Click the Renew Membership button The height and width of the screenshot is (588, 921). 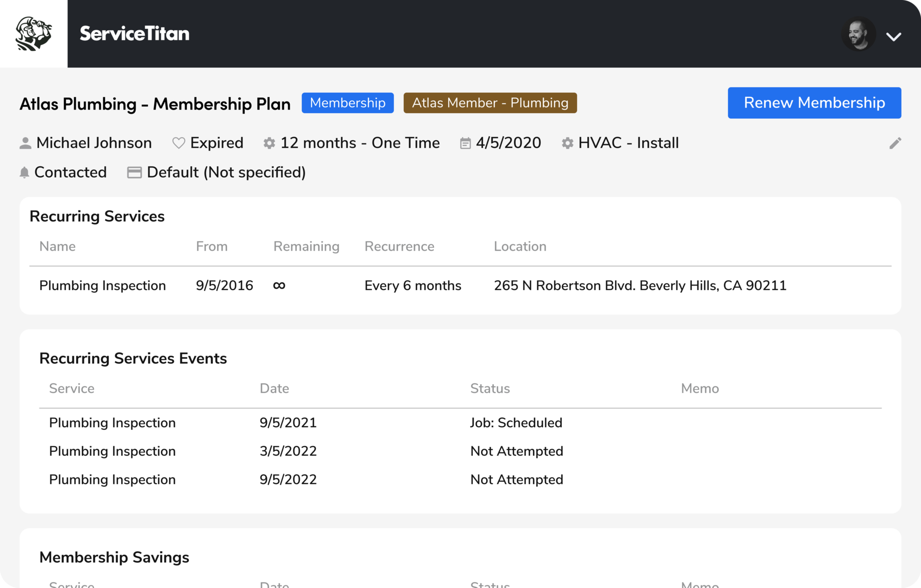pos(815,103)
